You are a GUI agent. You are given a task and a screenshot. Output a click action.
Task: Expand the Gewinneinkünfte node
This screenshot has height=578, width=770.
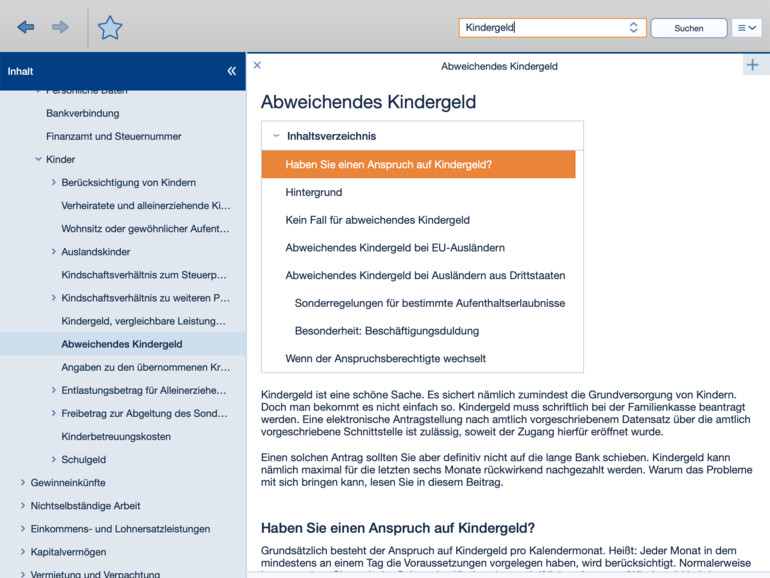[23, 482]
